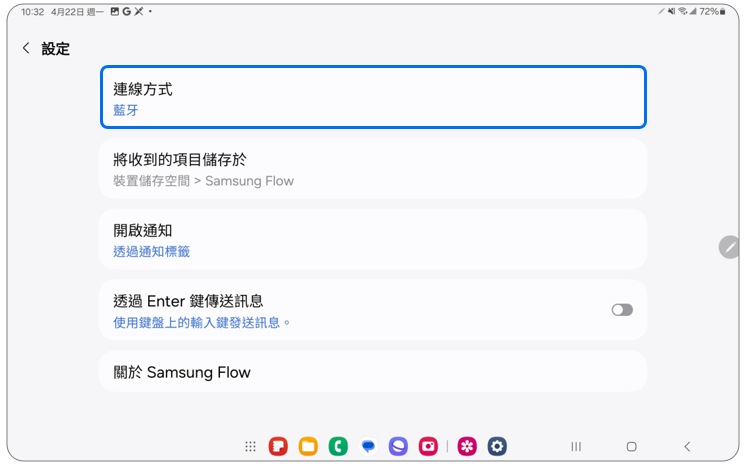Open the 將收到的項目儲存於 setting
Viewport: 745px width, 466px height.
tap(373, 169)
